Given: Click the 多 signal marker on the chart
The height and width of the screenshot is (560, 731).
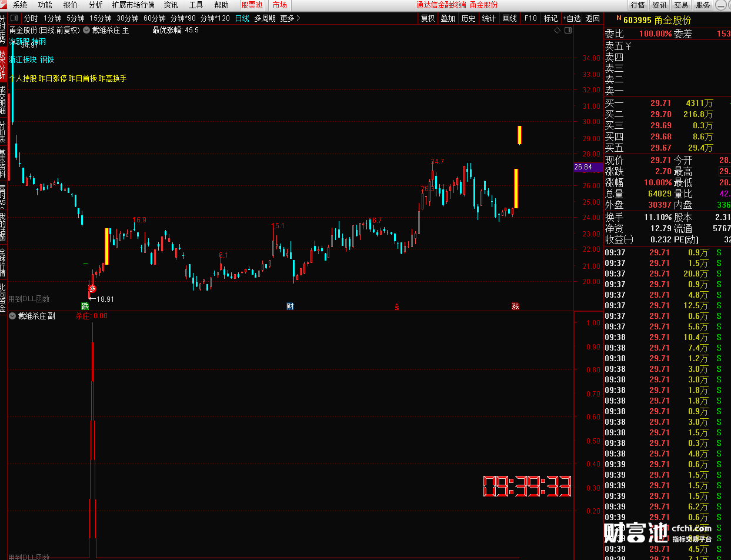Looking at the screenshot, I should click(92, 288).
